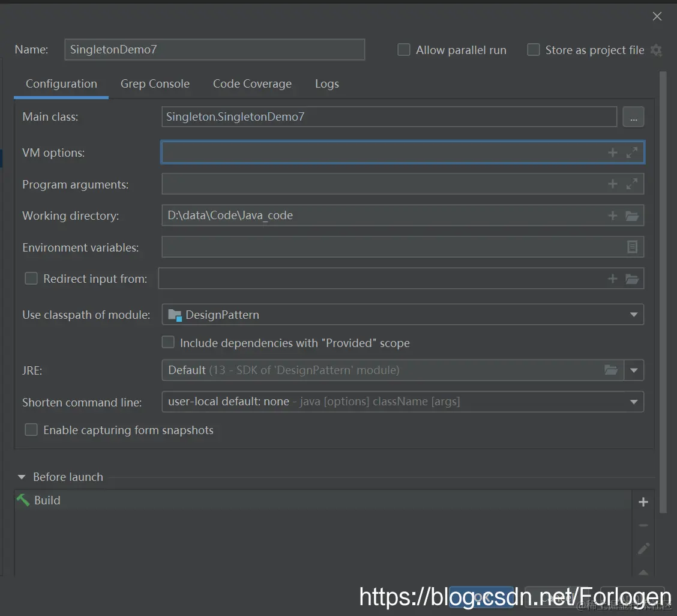
Task: Edit selected Before launch task pencil
Action: tap(643, 548)
